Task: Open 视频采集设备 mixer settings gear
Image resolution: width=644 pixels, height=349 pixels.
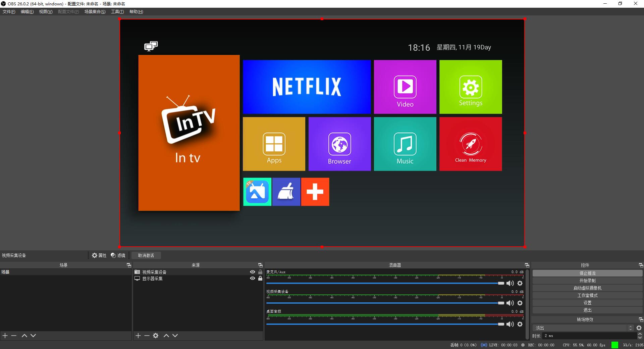Action: 520,303
